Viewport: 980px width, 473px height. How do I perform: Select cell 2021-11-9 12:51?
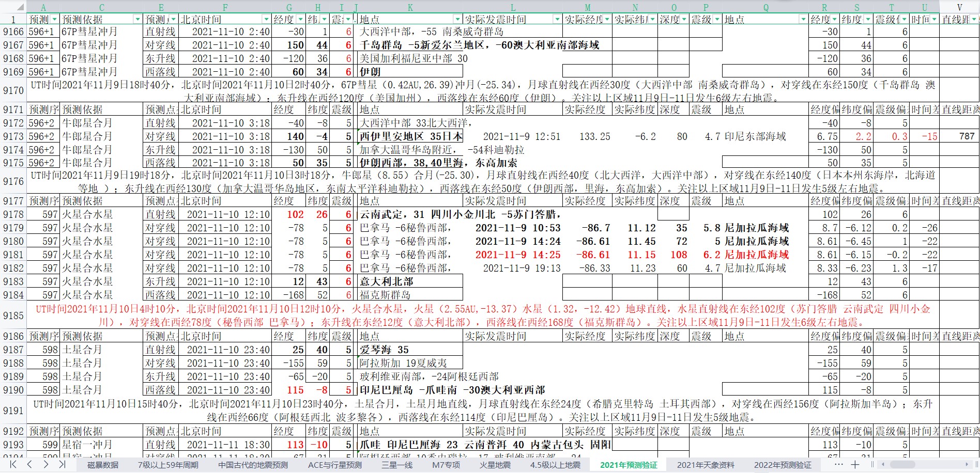(513, 136)
